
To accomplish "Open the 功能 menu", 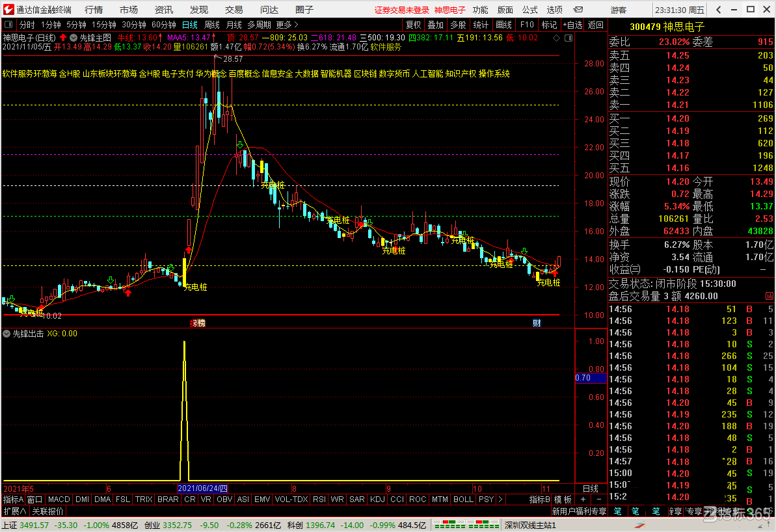I will [x=480, y=9].
